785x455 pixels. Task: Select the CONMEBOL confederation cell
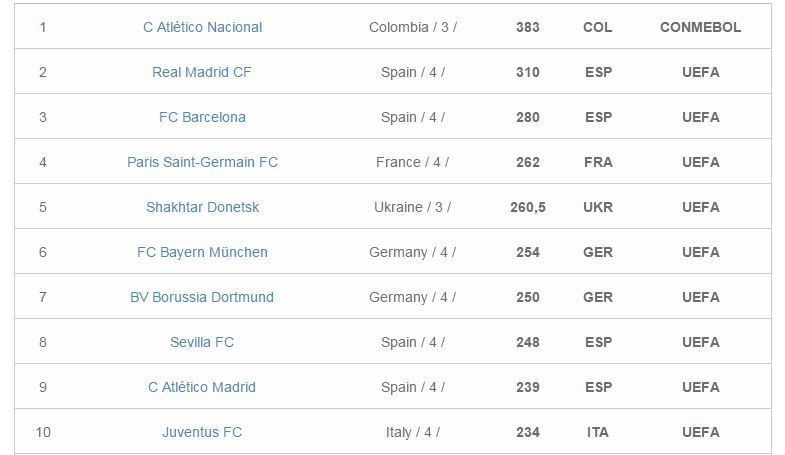click(700, 27)
